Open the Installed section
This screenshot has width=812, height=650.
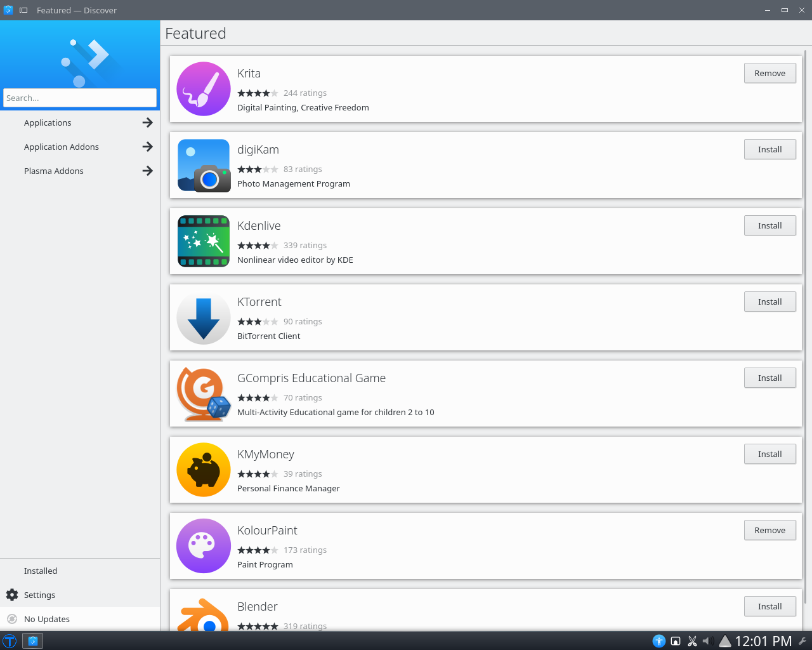coord(80,571)
